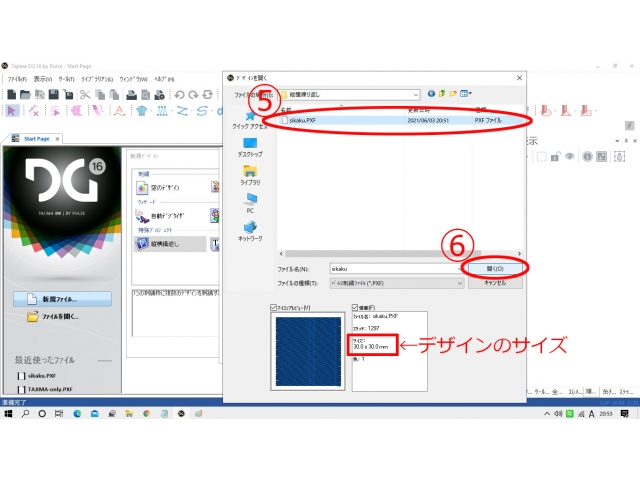
Task: Click the Windows Start button
Action: (x=8, y=413)
